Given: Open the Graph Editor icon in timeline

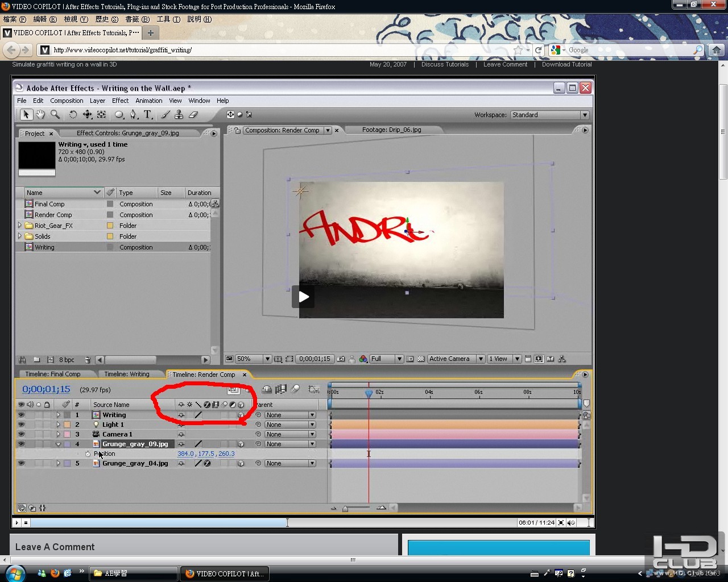Looking at the screenshot, I should pyautogui.click(x=314, y=389).
